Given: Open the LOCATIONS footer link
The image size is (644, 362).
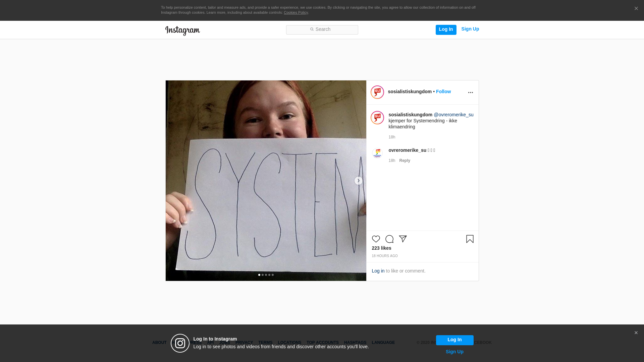Looking at the screenshot, I should point(289,343).
